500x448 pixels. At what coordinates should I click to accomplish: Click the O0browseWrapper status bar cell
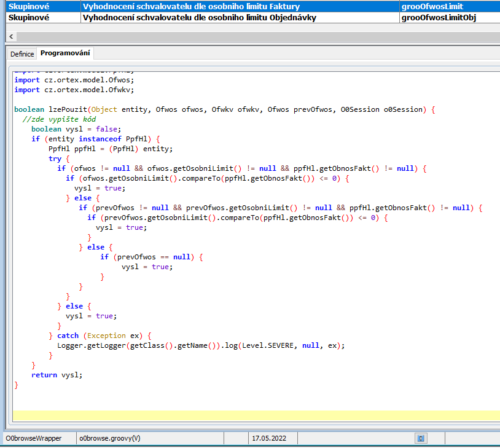click(x=34, y=438)
